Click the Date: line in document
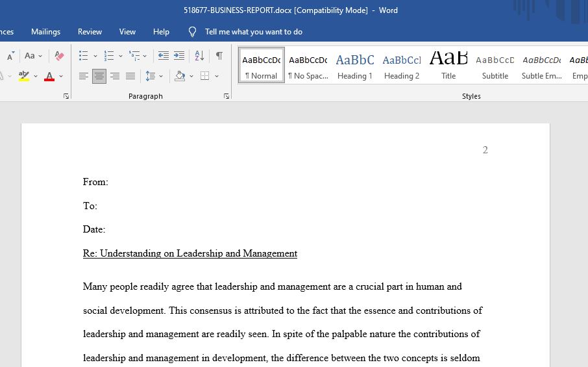Viewport: 588px width, 367px height. pos(94,229)
